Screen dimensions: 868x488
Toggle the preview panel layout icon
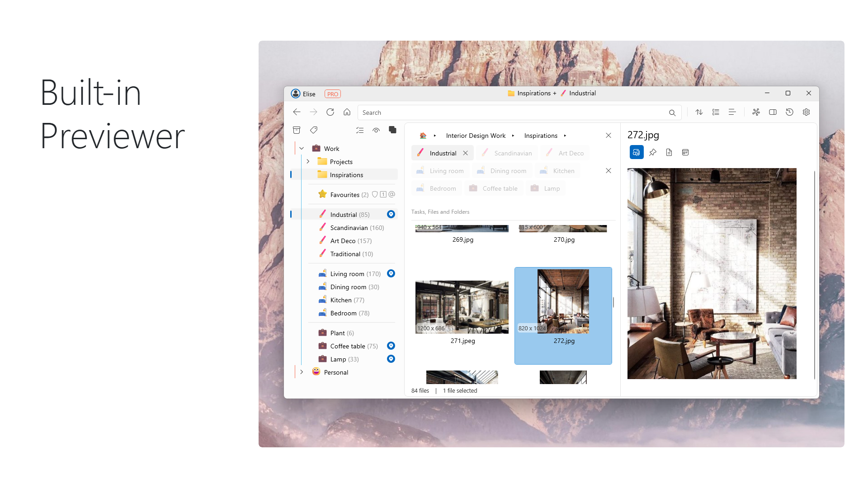coord(773,112)
